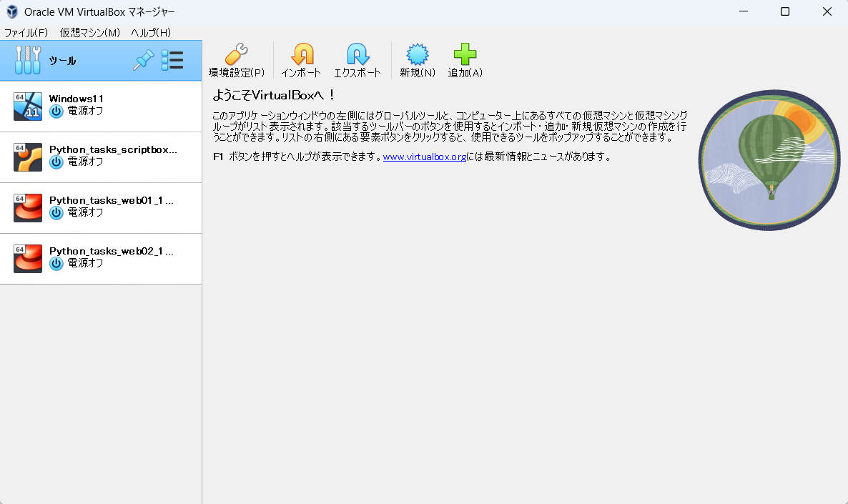Open 環境設定(P) preferences wrench icon
This screenshot has width=848, height=504.
pos(237,54)
